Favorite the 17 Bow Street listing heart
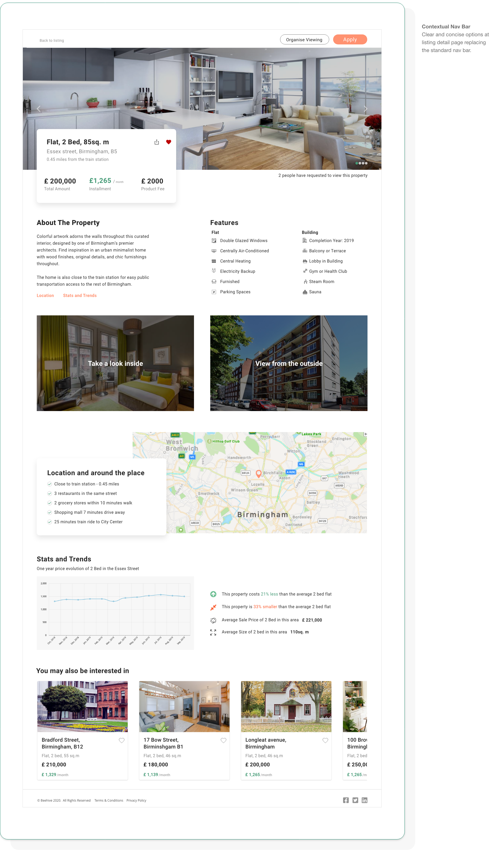This screenshot has width=504, height=856. coord(223,740)
